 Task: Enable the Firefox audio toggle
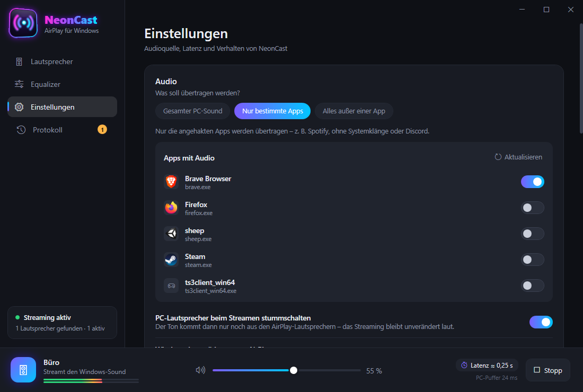[533, 208]
